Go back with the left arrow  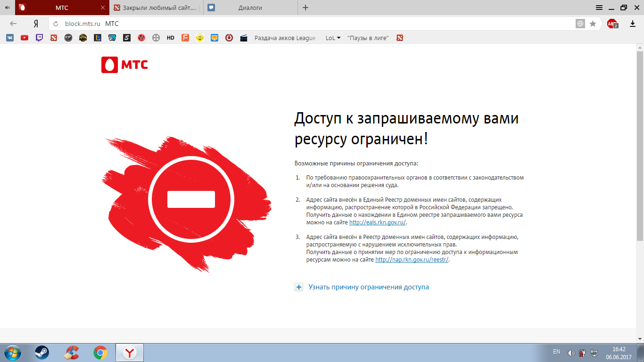13,24
